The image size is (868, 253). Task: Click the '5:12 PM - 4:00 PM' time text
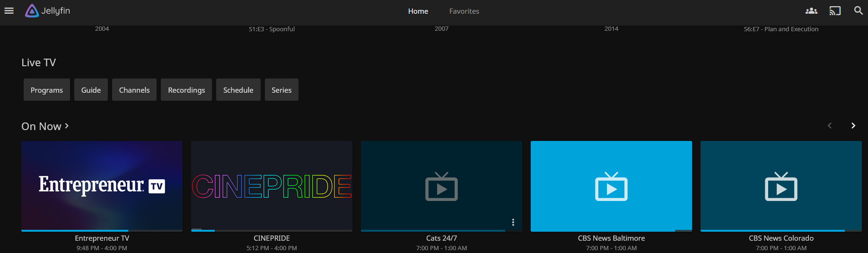coord(272,248)
